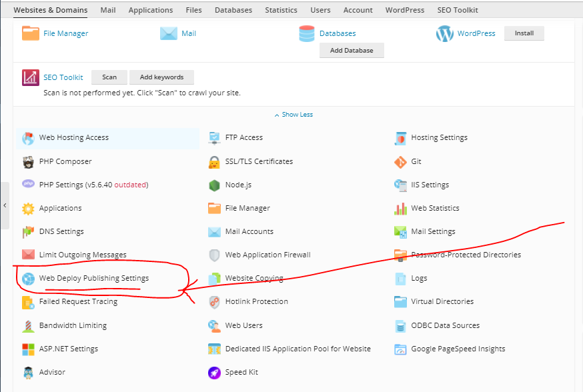Open Web Application Firewall shield icon
The height and width of the screenshot is (392, 583).
tap(214, 255)
